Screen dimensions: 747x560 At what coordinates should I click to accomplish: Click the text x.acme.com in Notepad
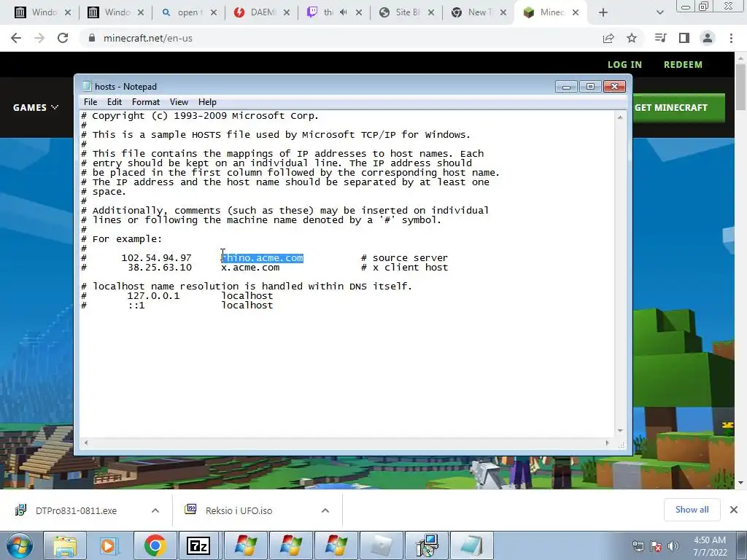click(x=250, y=267)
